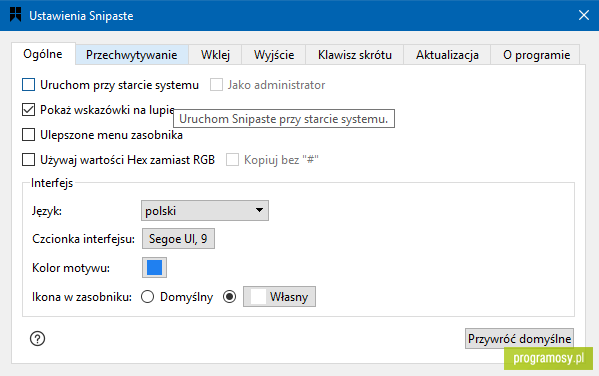Open the blue Kolor motywu swatch
Image resolution: width=599 pixels, height=376 pixels.
tap(154, 267)
